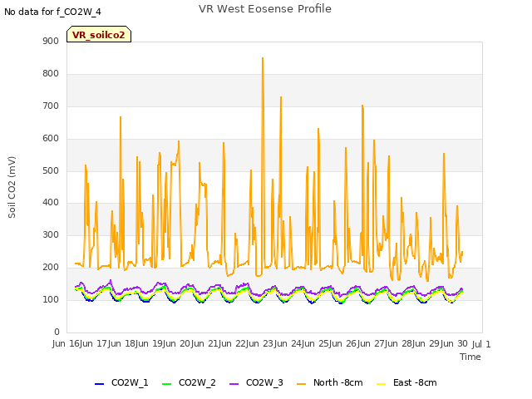Click the 500 y-axis tick label
The image size is (532, 399).
(51, 170)
